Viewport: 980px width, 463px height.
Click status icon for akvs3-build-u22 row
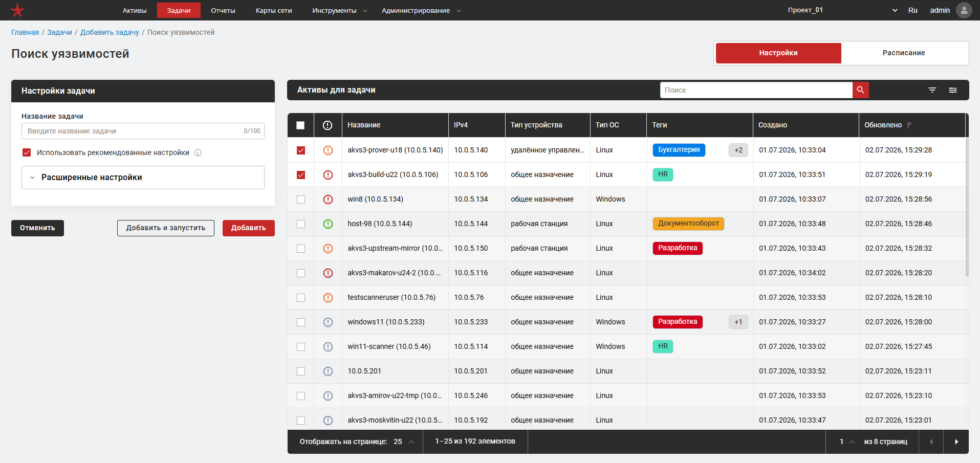[x=328, y=175]
